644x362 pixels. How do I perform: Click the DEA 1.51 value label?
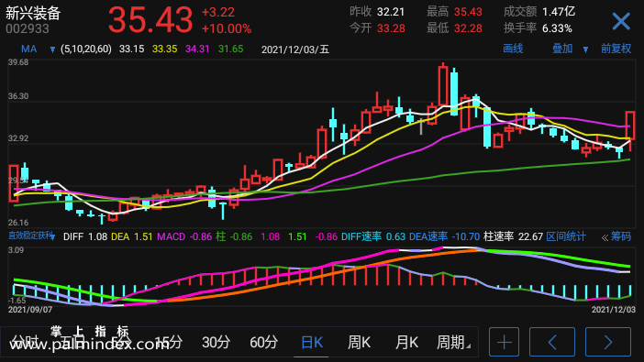point(131,236)
